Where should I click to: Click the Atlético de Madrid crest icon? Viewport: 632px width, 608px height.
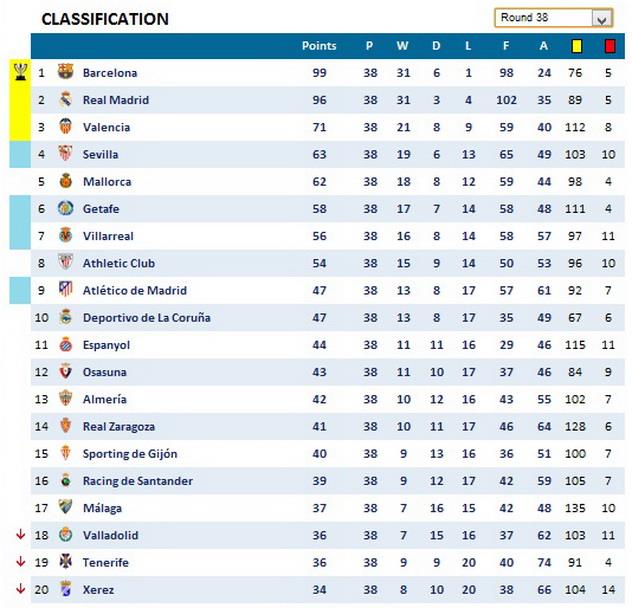pos(66,290)
